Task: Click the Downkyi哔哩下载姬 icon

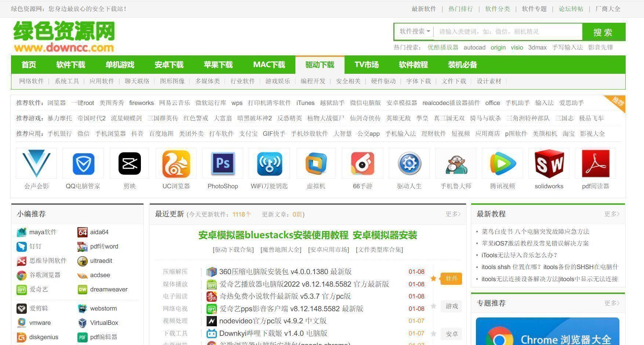Action: click(x=211, y=334)
